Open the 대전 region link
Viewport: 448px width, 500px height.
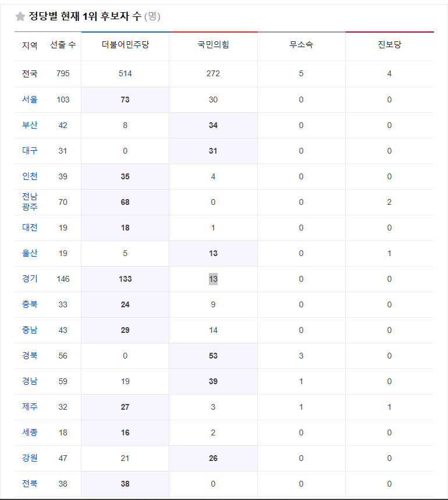[x=30, y=228]
